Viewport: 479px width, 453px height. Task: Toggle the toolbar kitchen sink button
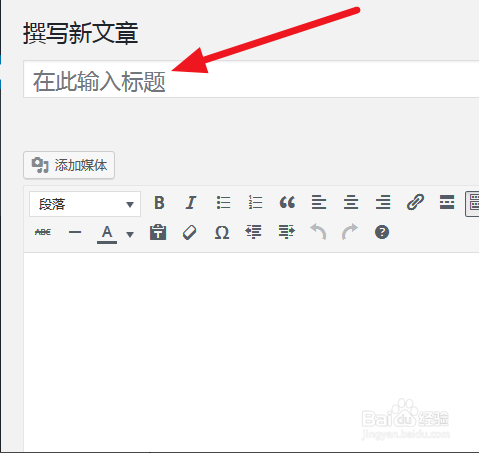click(472, 203)
